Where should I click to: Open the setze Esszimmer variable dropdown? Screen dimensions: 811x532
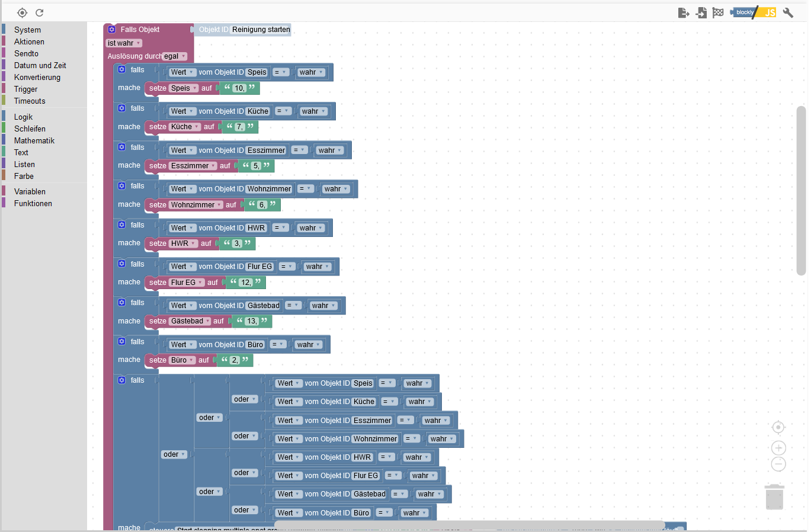(193, 166)
